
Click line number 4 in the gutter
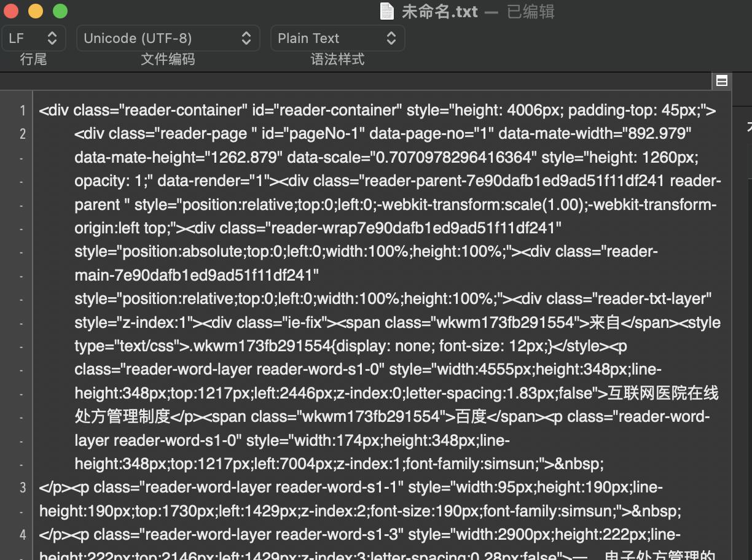click(22, 534)
